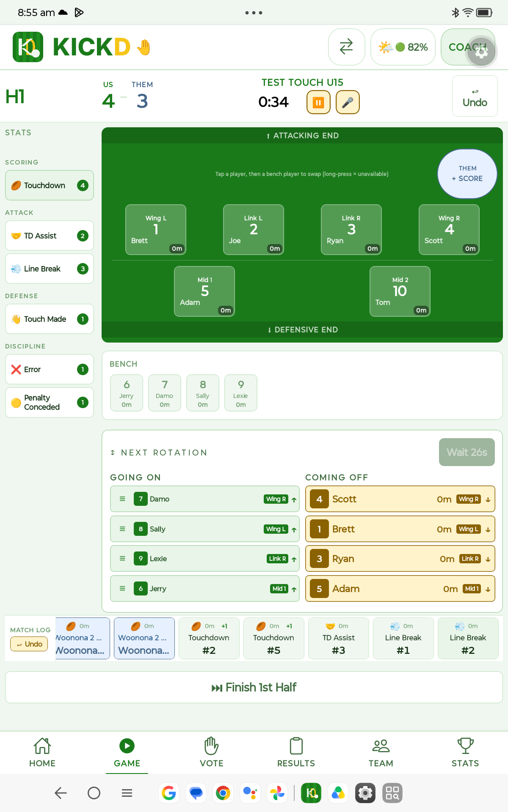Tap the microphone voice input icon
508x812 pixels.
click(x=348, y=102)
